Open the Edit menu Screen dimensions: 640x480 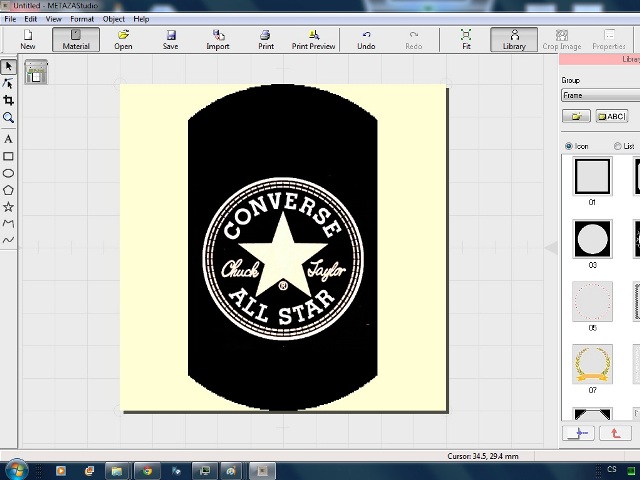(31, 19)
